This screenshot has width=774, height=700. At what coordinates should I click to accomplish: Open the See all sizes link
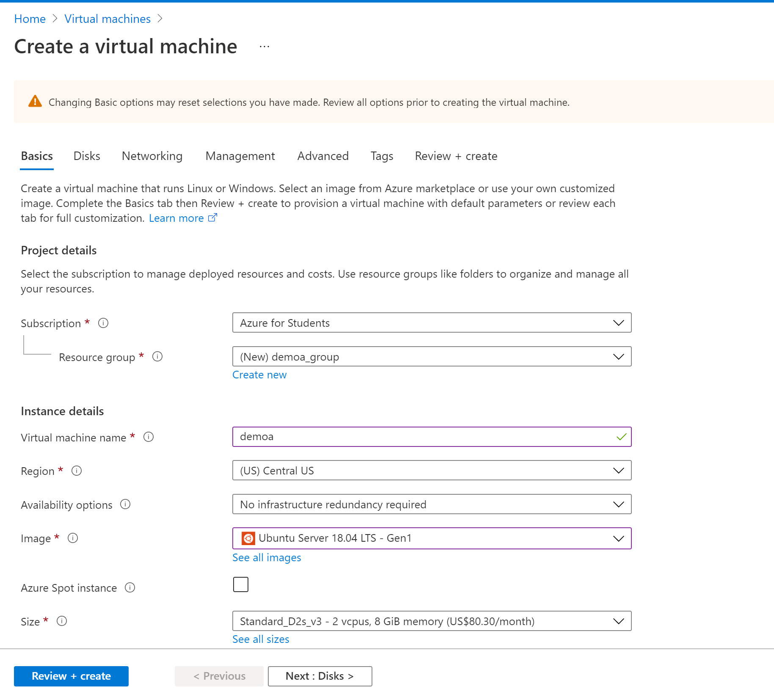(261, 639)
